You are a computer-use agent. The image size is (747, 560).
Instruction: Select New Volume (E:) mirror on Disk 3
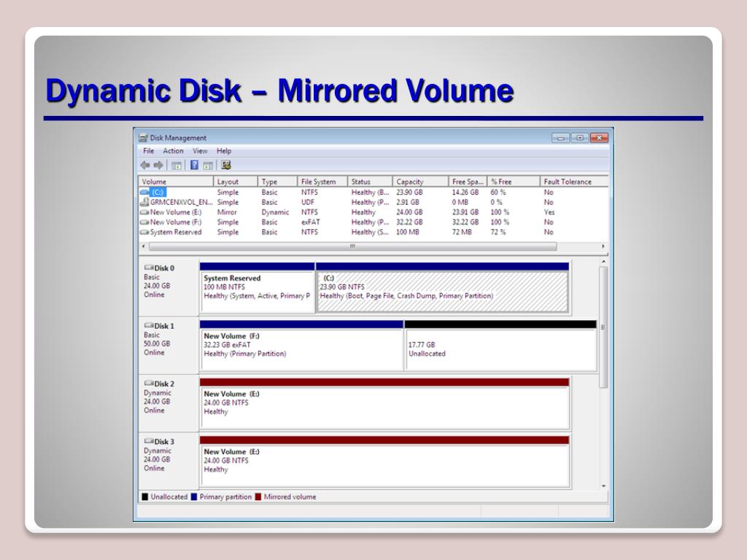click(384, 462)
